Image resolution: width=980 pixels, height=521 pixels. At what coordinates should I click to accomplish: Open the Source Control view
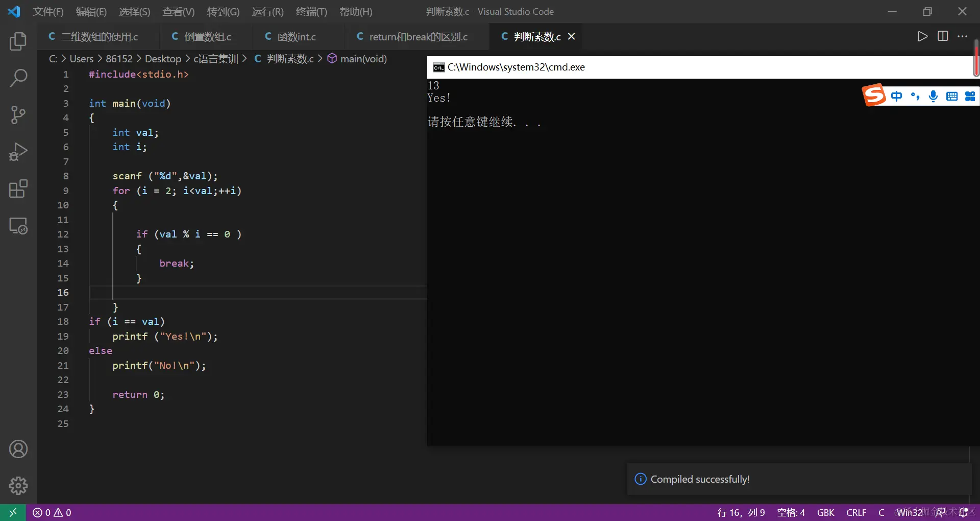18,115
